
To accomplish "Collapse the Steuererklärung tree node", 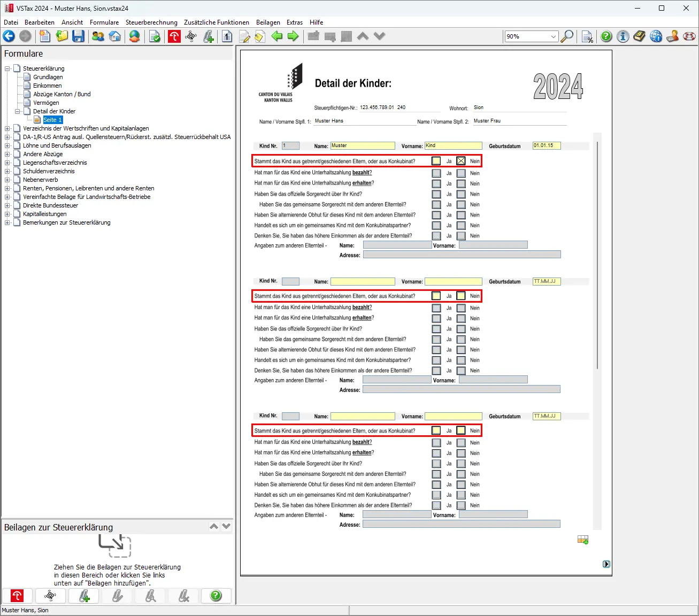I will (x=7, y=68).
